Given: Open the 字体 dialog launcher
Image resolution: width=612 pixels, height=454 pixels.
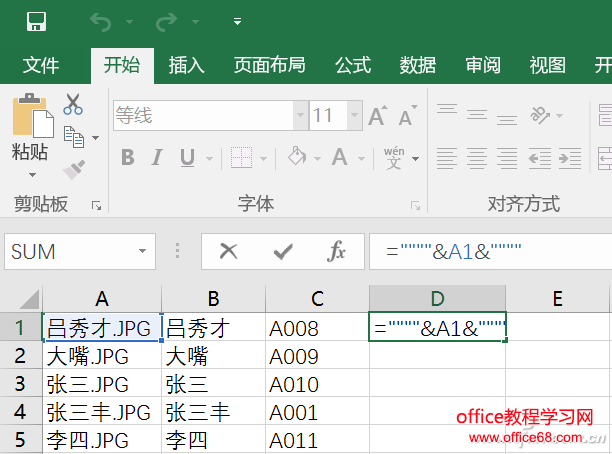Looking at the screenshot, I should pyautogui.click(x=415, y=206).
